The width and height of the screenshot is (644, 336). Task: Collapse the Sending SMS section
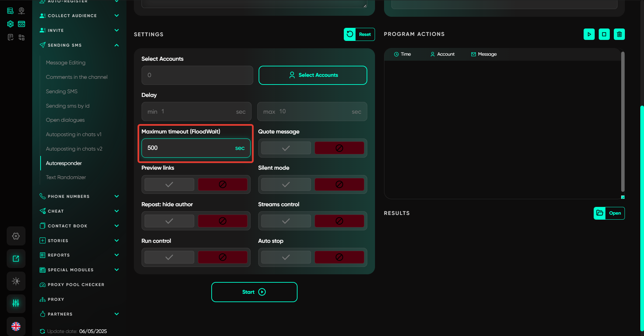116,45
